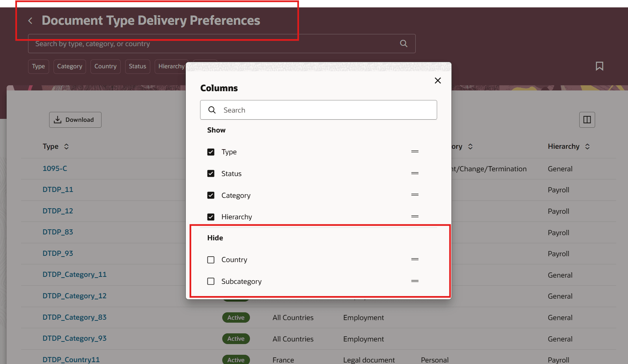Open the Category filter chip
The image size is (628, 364).
(70, 66)
